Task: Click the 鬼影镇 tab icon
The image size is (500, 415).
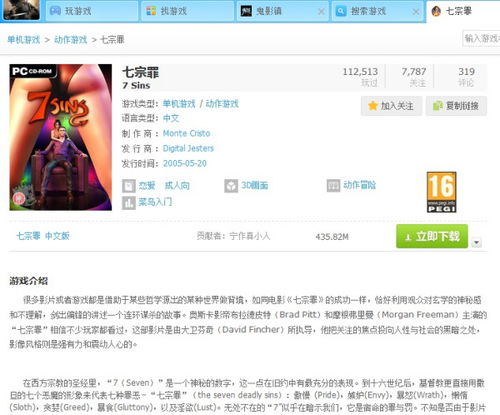Action: pos(246,11)
